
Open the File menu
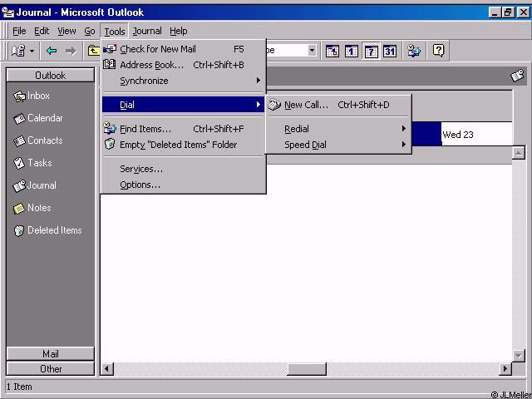coord(19,32)
